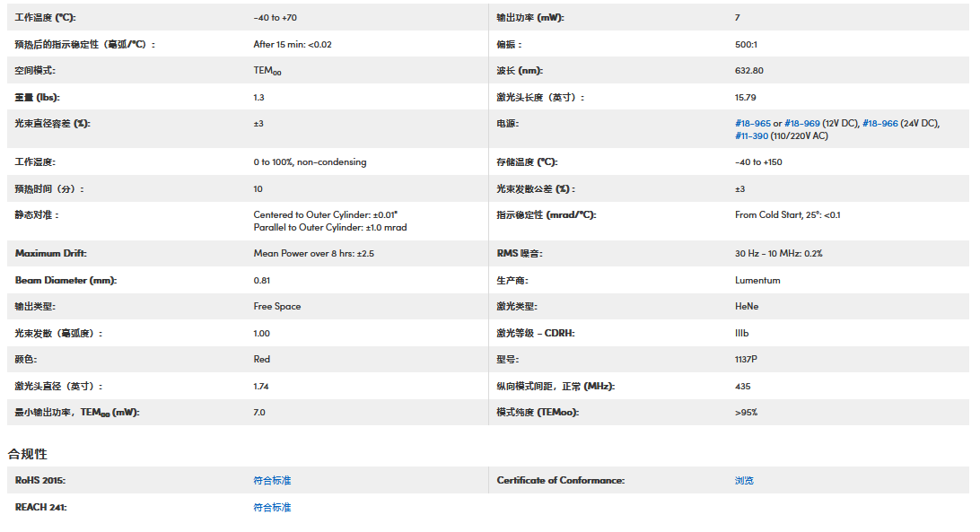The width and height of the screenshot is (980, 532).
Task: Click the '生产商:' label
Action: click(x=512, y=281)
